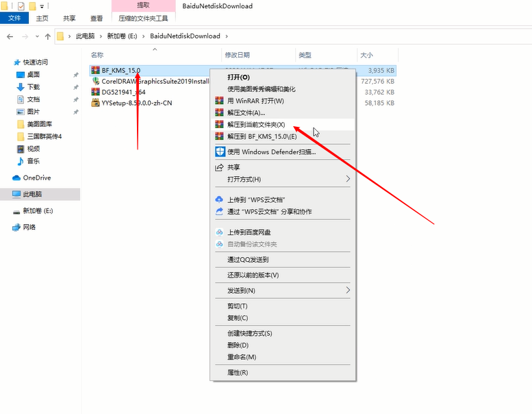Go up one folder level arrow
This screenshot has height=414, width=532.
pyautogui.click(x=48, y=36)
